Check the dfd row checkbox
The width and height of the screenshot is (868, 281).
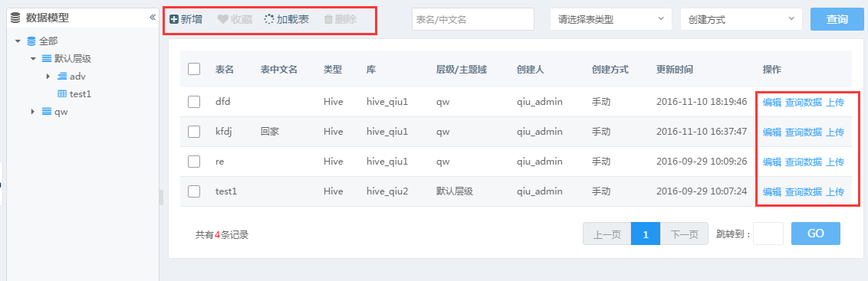pos(194,102)
